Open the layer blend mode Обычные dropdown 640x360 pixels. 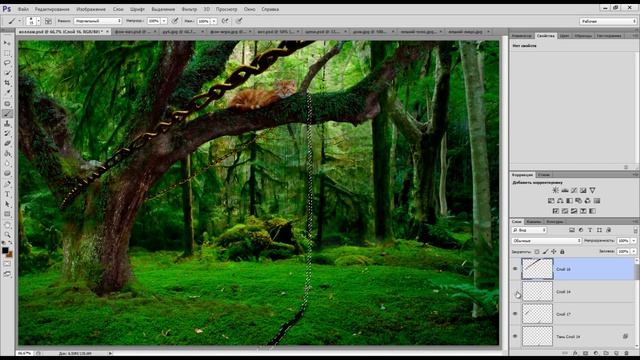coord(547,241)
